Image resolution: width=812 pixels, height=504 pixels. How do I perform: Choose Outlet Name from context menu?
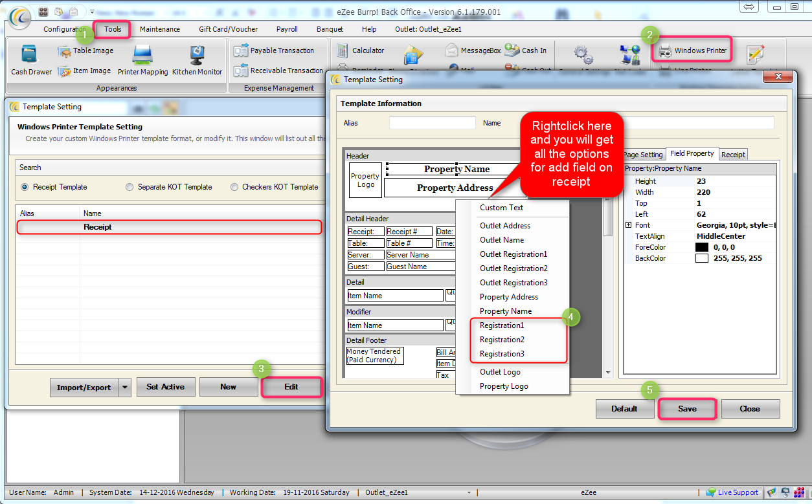[512, 240]
